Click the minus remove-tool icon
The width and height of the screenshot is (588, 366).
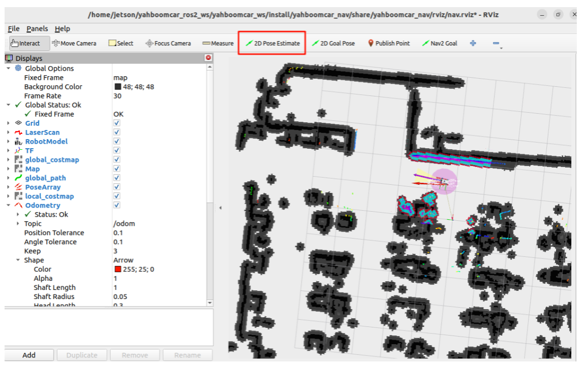tap(496, 44)
